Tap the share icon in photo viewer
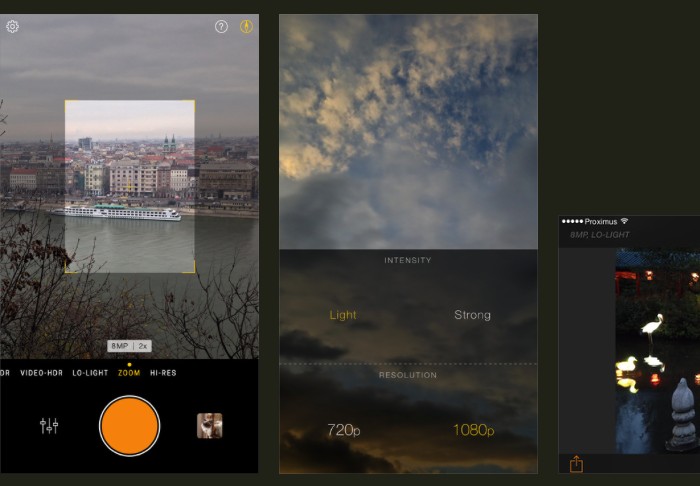Screen dimensions: 700x486 576,464
